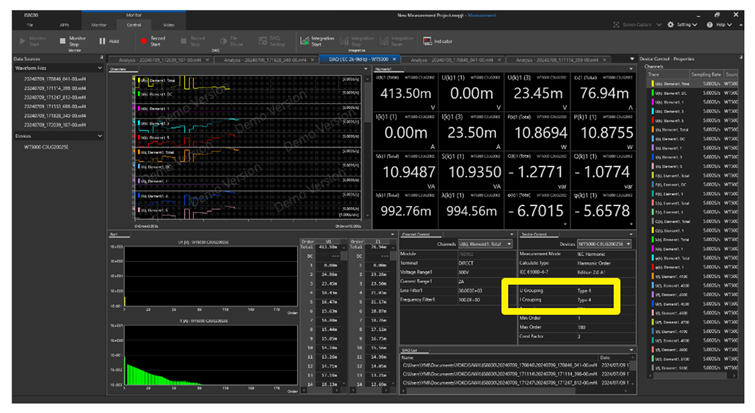
Task: Close the DAQ (IEC 2k-9kHz) - WT5000 tab
Action: 394,59
